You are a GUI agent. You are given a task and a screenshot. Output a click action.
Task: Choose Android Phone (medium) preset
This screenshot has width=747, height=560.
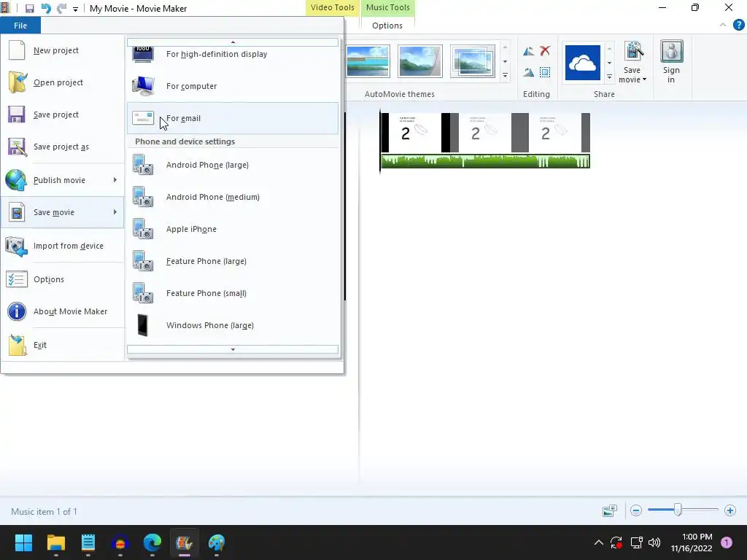click(x=233, y=197)
